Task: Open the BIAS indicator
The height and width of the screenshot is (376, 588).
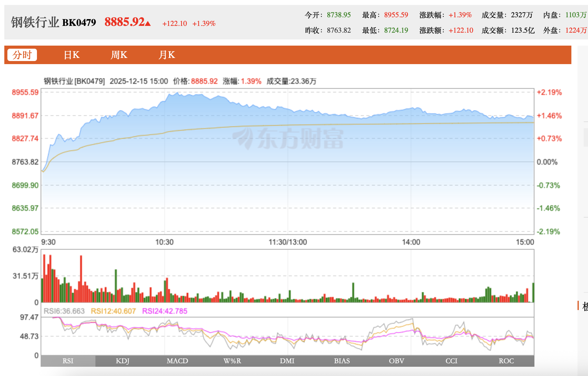Action: (x=342, y=361)
